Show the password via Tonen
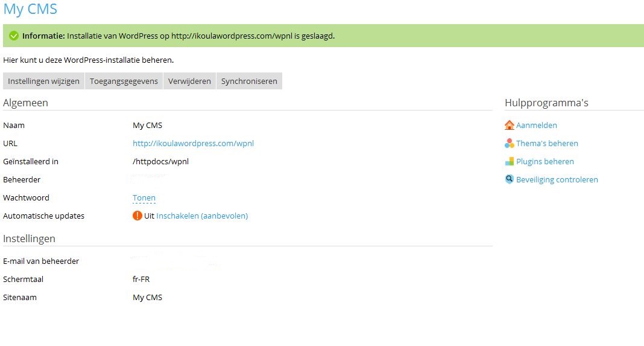644x346 pixels. point(144,197)
